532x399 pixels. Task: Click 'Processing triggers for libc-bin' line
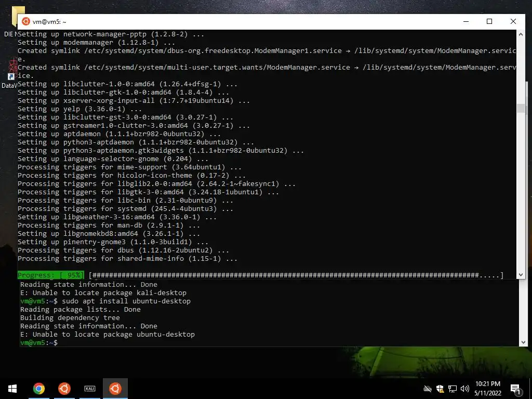125,201
